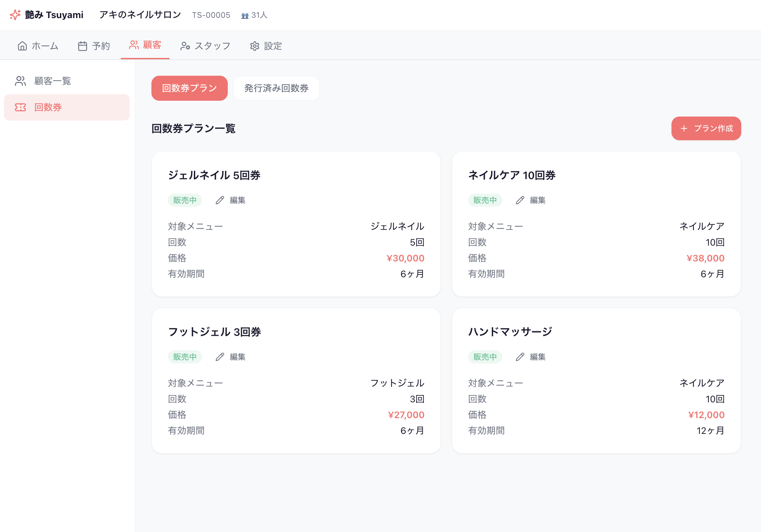Click the ticket icon beside 回数券
The image size is (761, 532).
[x=20, y=107]
